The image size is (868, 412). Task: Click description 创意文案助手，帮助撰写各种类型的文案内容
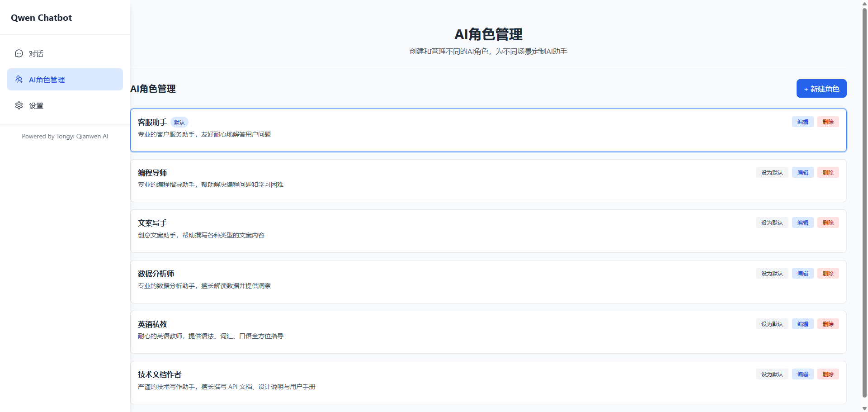(201, 235)
